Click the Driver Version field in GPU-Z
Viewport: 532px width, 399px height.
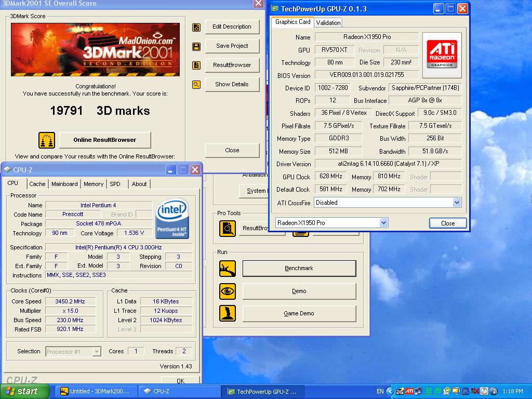click(388, 164)
